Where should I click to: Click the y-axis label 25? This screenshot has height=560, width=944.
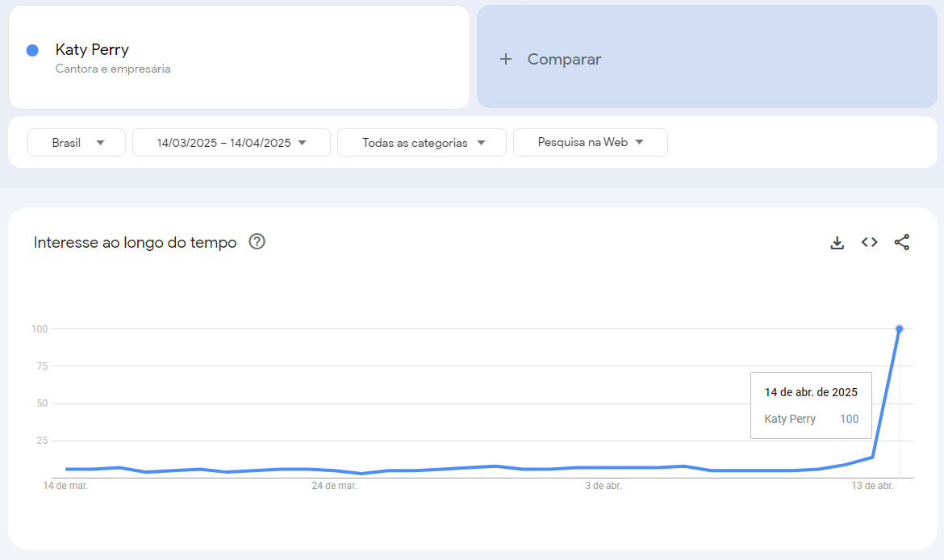41,441
